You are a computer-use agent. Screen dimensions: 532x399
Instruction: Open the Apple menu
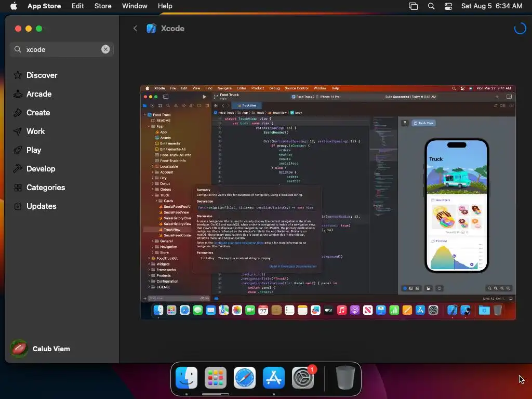point(14,6)
